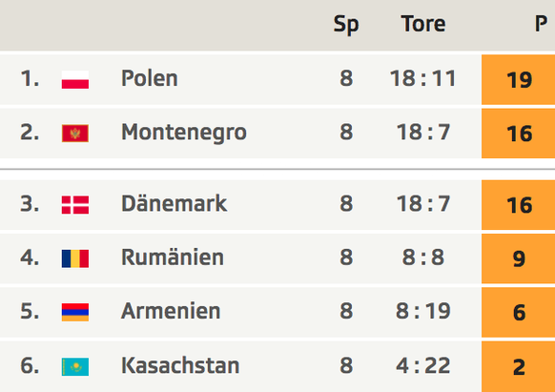
Task: Open the Kasachstan team entry
Action: [180, 365]
